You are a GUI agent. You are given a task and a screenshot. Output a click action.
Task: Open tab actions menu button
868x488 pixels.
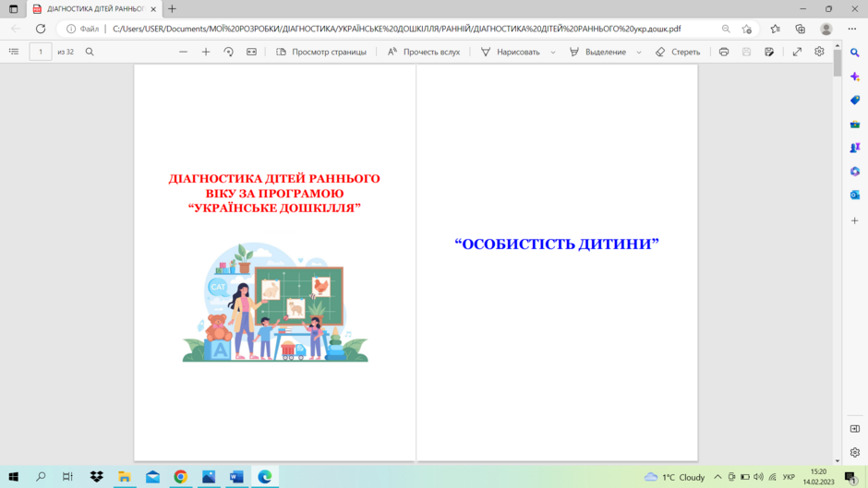click(13, 9)
